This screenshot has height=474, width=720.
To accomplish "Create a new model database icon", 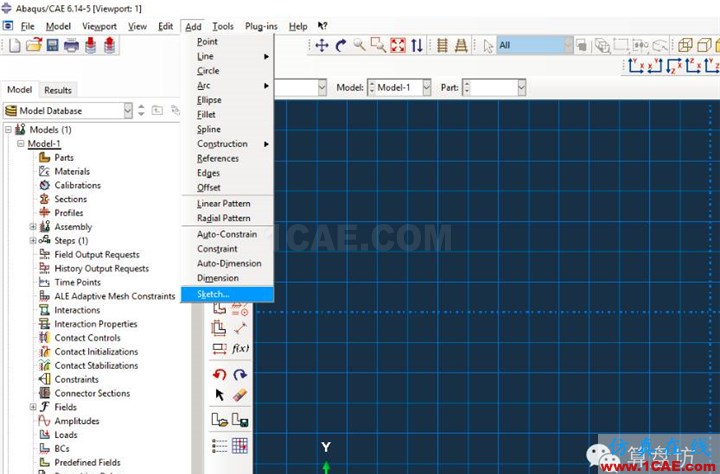I will click(x=14, y=45).
